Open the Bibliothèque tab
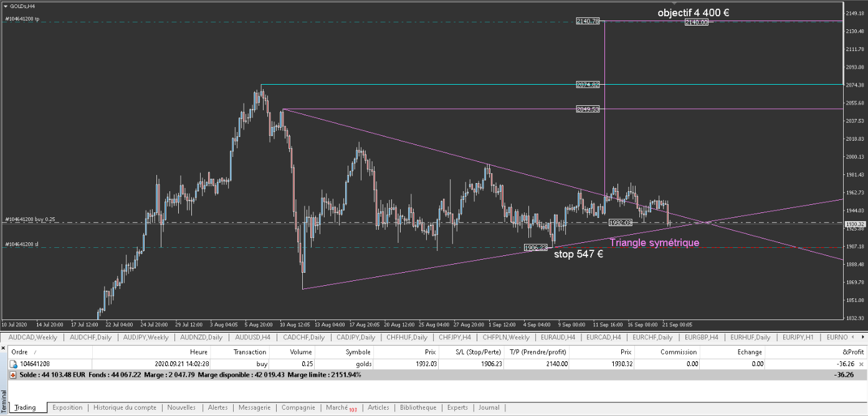The image size is (868, 416). coord(418,407)
